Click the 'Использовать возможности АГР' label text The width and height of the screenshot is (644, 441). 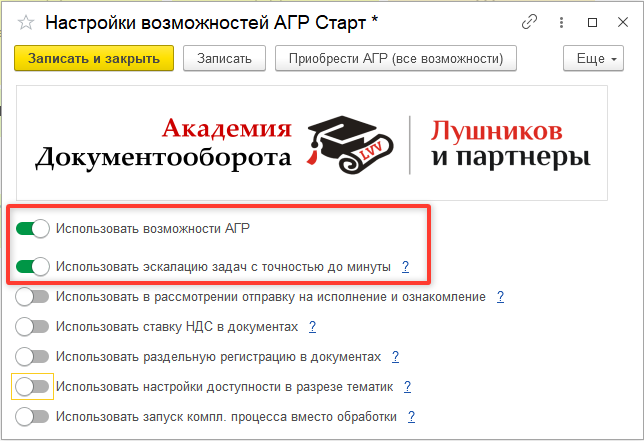tap(153, 228)
